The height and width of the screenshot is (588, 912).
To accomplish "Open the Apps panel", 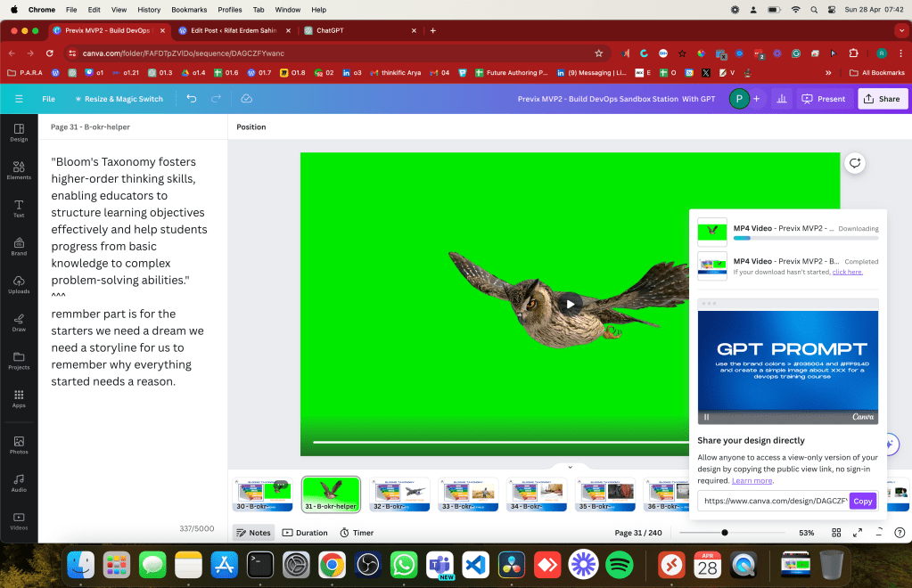I will [x=19, y=398].
